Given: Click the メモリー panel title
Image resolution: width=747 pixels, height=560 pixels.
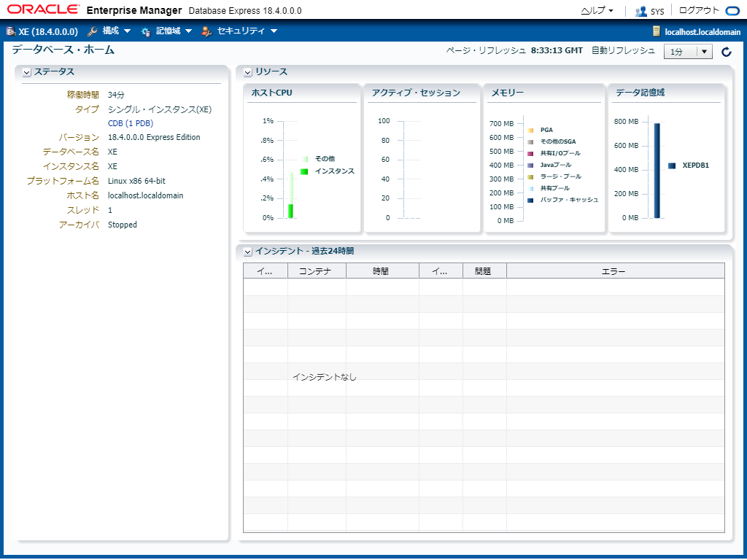Looking at the screenshot, I should (508, 93).
